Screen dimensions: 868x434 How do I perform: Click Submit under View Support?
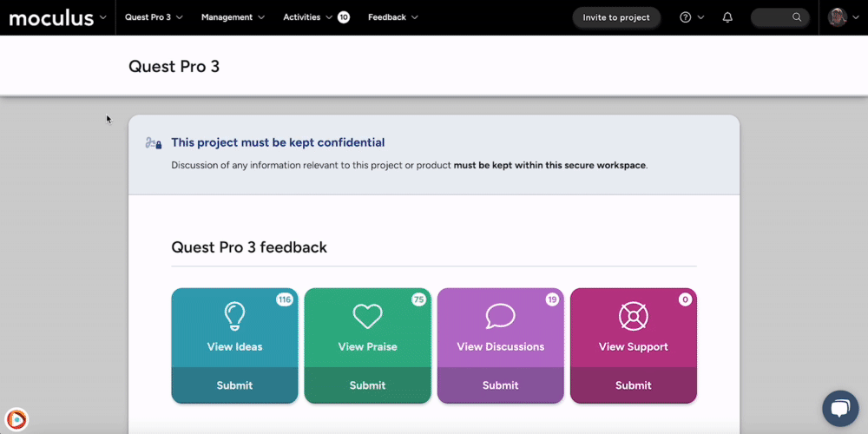(x=633, y=385)
